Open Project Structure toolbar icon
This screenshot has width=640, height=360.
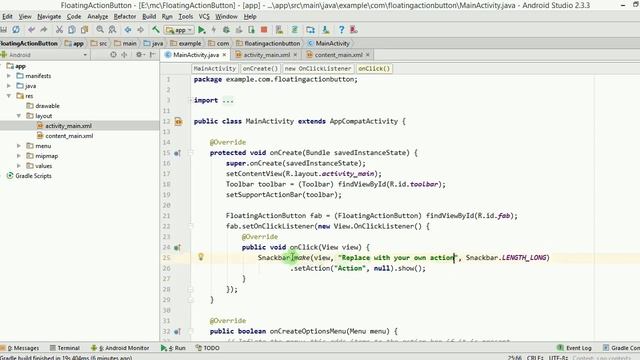310,30
